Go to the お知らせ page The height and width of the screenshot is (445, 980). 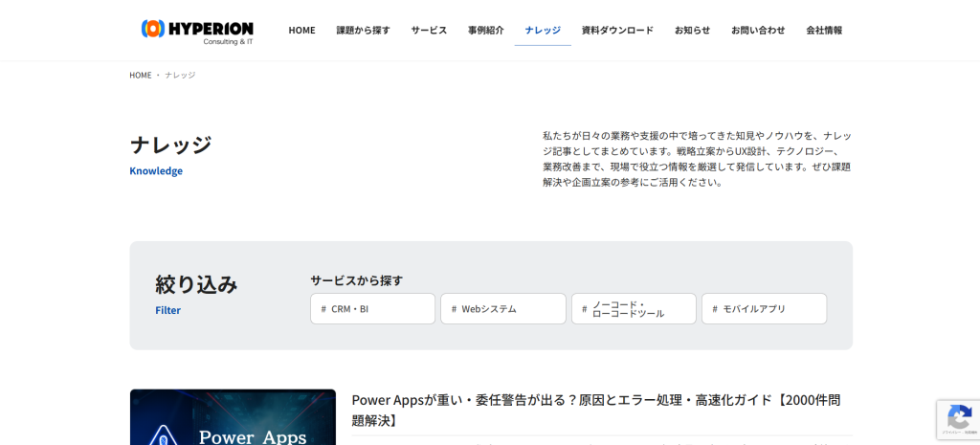[692, 30]
